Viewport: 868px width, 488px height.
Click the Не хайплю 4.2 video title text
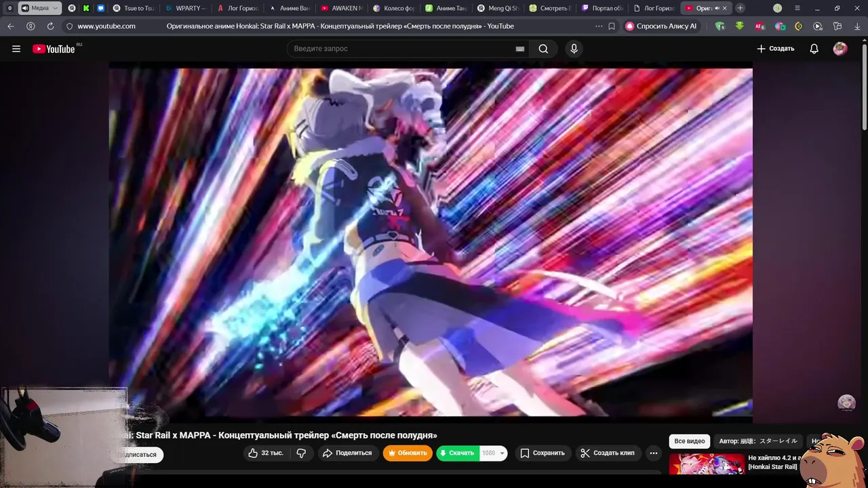coord(774,462)
